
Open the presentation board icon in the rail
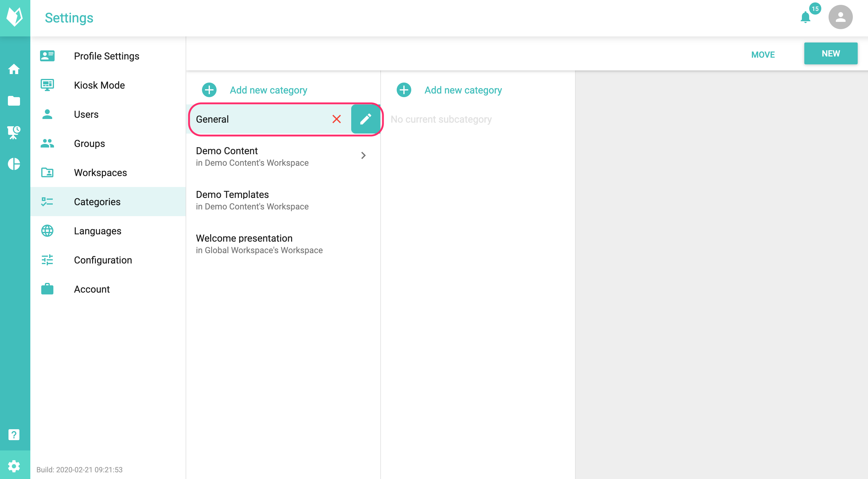[x=14, y=132]
